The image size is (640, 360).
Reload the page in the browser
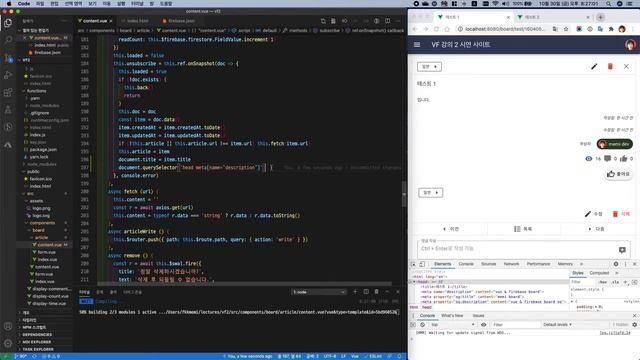pyautogui.click(x=436, y=29)
